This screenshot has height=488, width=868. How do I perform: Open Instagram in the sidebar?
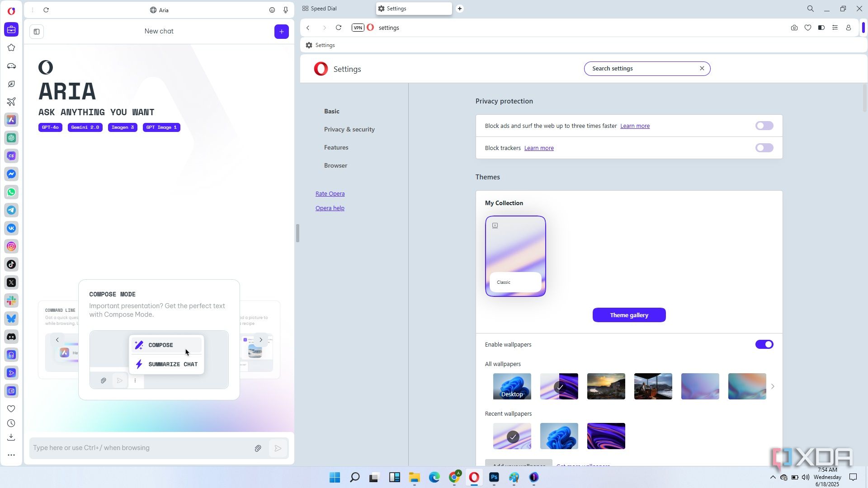point(11,247)
